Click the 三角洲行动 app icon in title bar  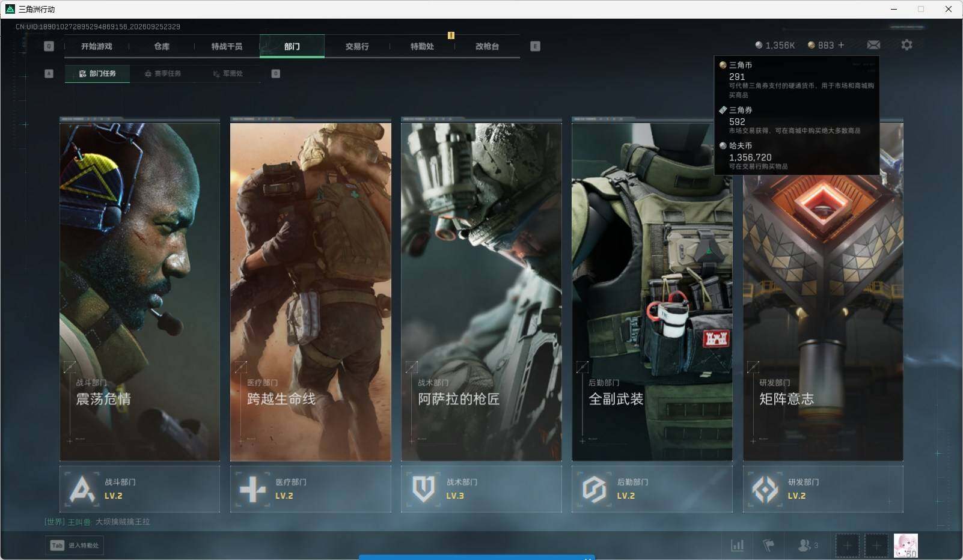click(x=10, y=9)
